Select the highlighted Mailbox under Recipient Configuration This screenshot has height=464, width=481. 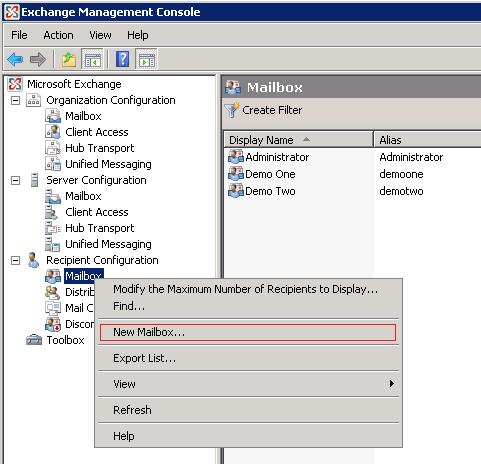[x=83, y=276]
